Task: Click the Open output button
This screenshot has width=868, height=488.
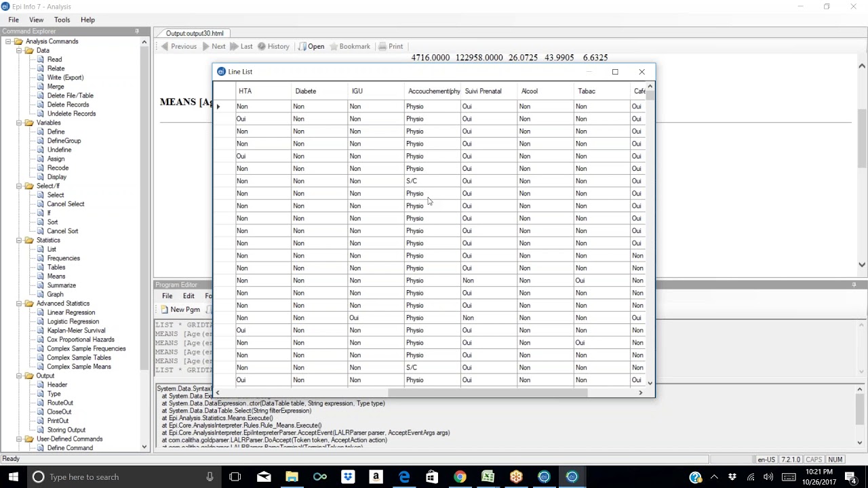Action: coord(311,46)
